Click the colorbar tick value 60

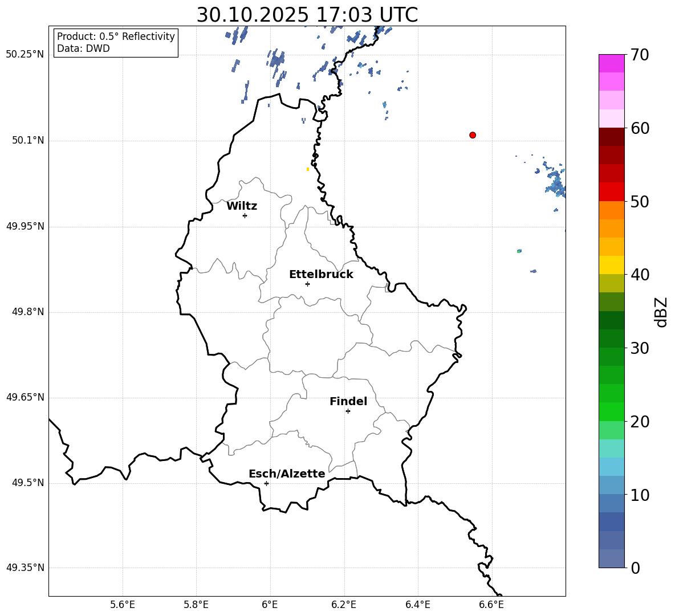(640, 128)
